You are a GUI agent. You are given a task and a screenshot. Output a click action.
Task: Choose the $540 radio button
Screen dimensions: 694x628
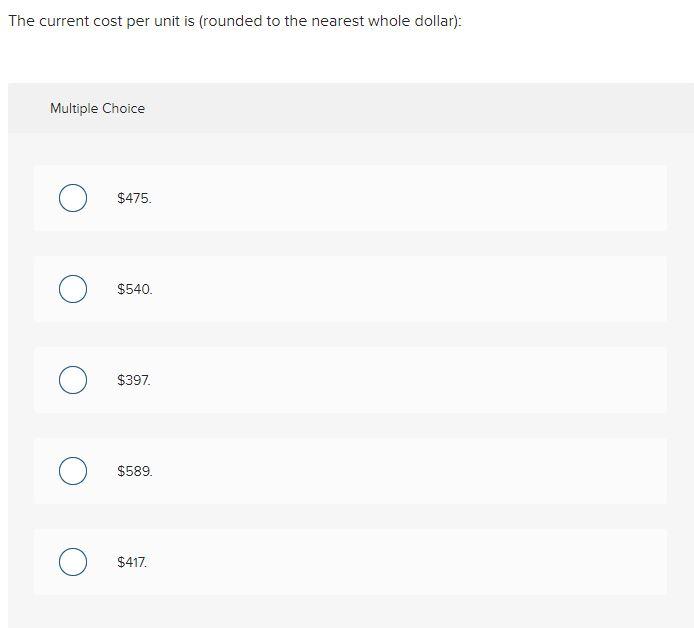point(73,289)
